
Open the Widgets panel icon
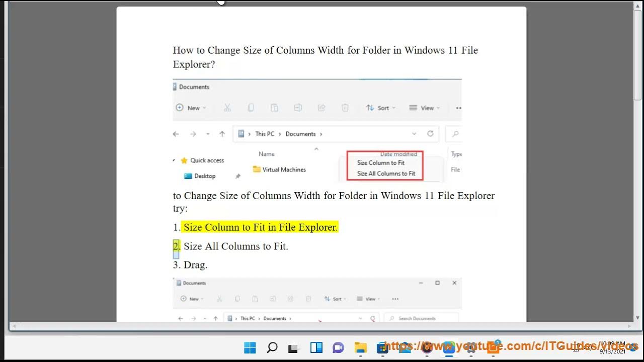click(316, 347)
